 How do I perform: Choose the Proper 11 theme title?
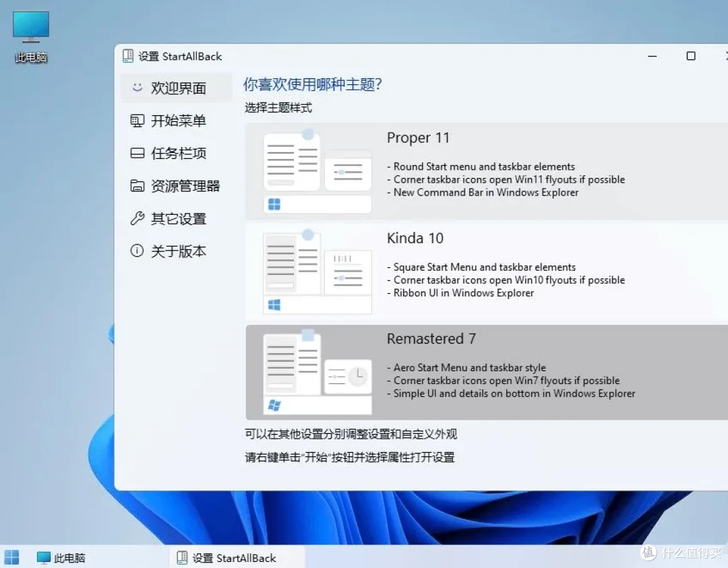pyautogui.click(x=418, y=138)
